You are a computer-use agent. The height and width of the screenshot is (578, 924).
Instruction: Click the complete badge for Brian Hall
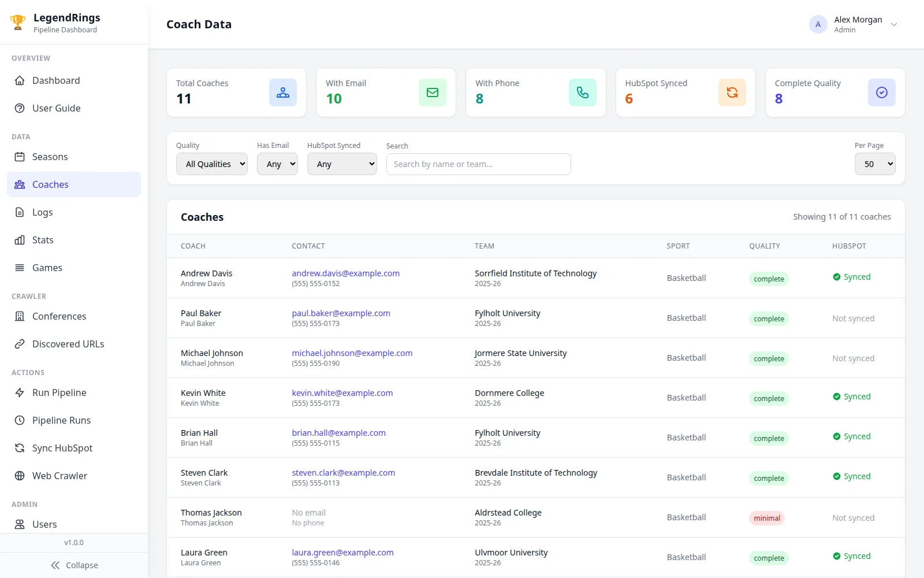tap(769, 438)
